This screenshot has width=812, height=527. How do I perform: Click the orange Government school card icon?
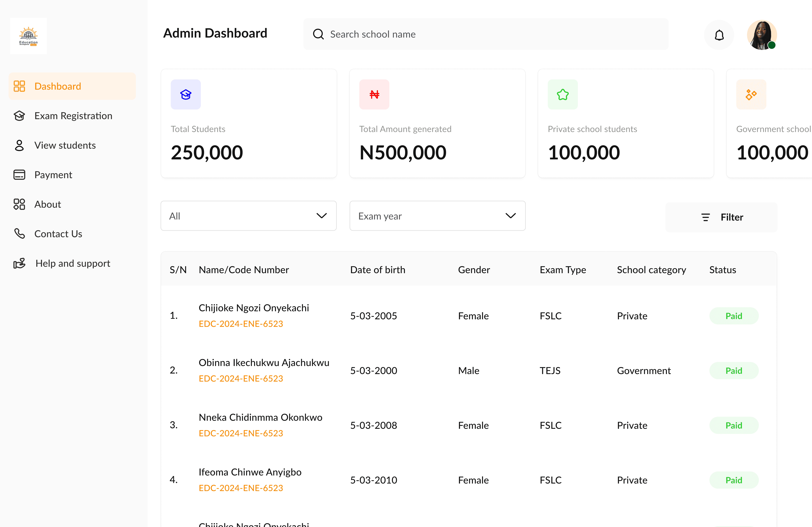click(751, 94)
